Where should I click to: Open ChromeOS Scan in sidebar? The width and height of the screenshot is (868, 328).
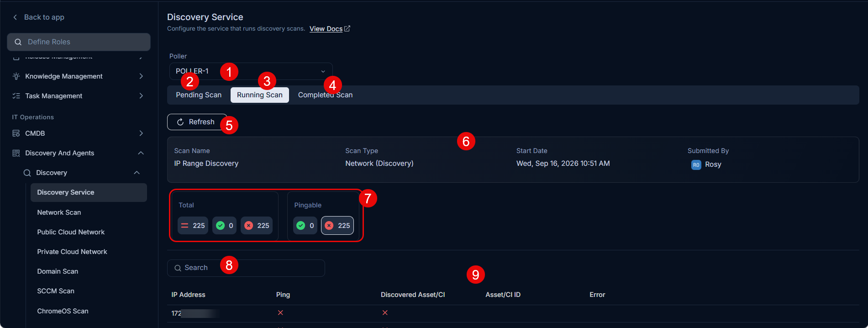pyautogui.click(x=63, y=311)
